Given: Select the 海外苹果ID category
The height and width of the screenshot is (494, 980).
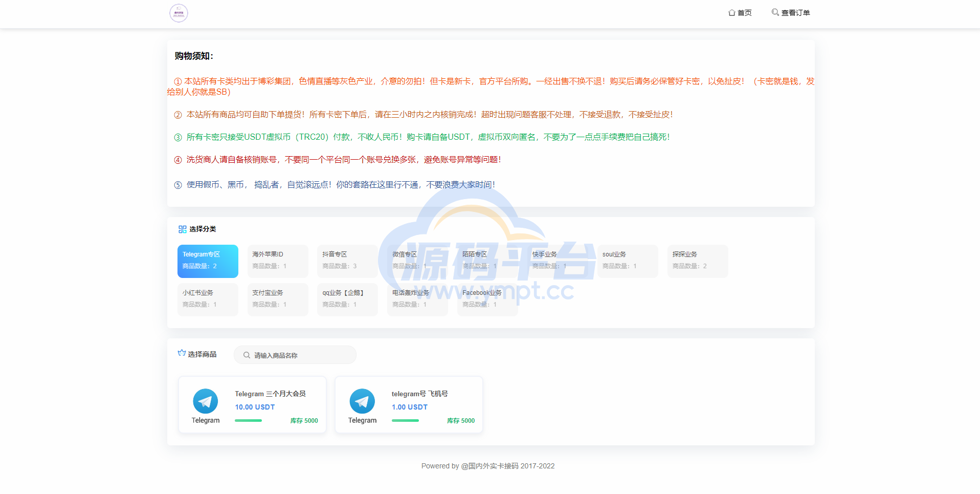Looking at the screenshot, I should point(278,261).
